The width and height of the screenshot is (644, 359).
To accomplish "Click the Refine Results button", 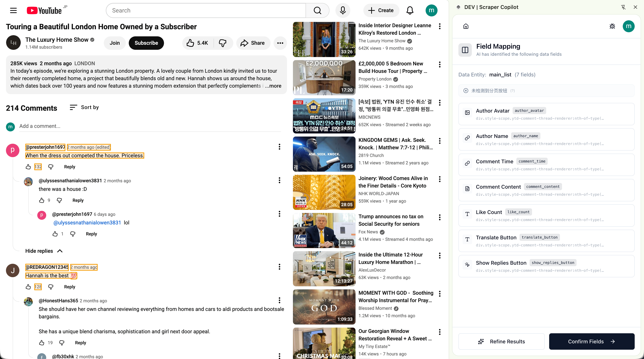I will [501, 341].
